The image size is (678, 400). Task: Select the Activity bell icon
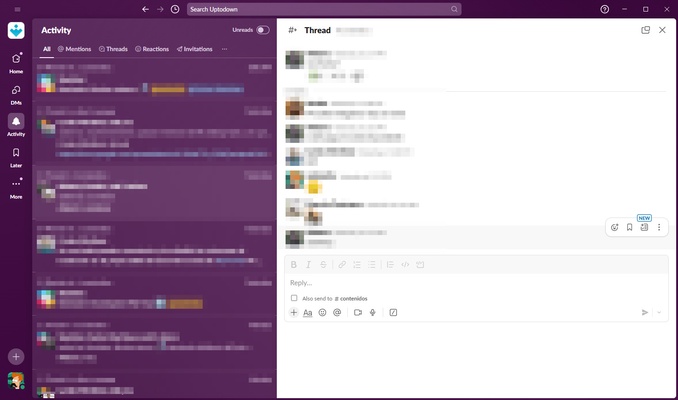pos(16,122)
